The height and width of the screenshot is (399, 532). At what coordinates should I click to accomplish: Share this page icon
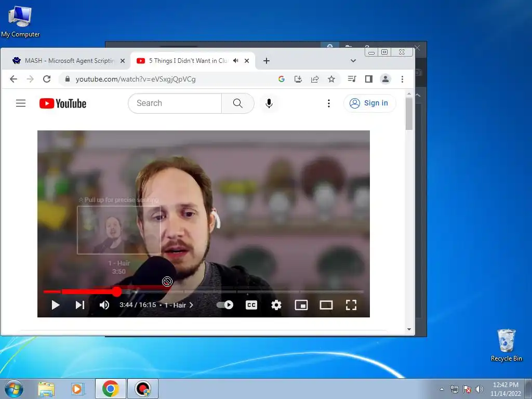click(315, 79)
